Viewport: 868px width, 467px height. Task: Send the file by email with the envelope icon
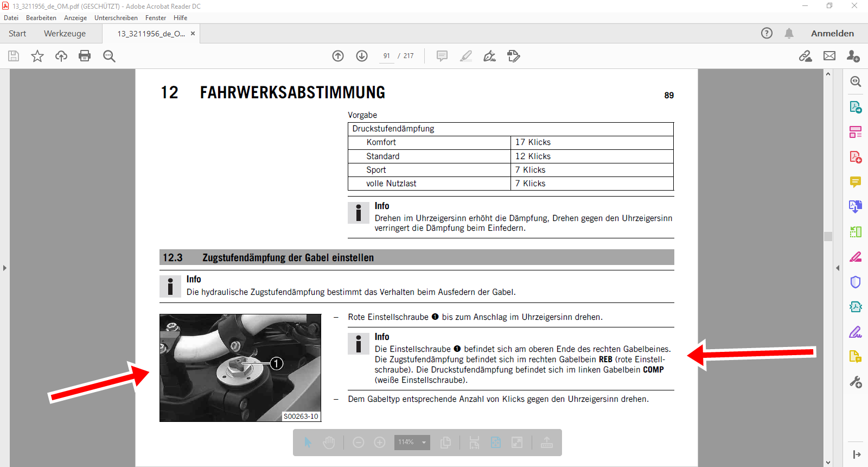click(x=829, y=56)
